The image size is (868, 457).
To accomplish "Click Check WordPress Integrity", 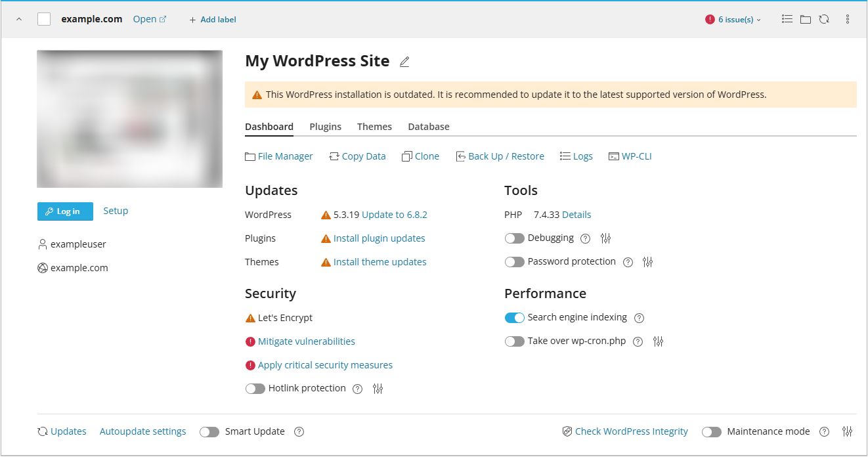I will click(x=626, y=431).
